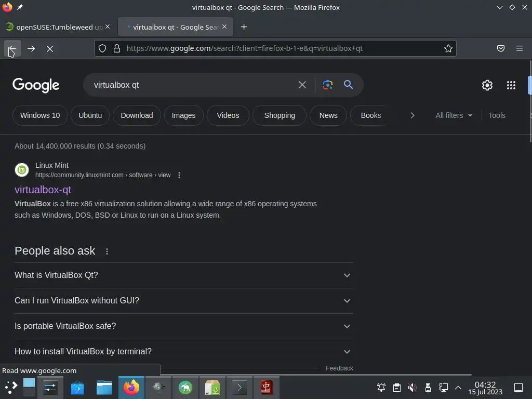This screenshot has width=532, height=399.
Task: Filter results by Windows 10
Action: [40, 115]
